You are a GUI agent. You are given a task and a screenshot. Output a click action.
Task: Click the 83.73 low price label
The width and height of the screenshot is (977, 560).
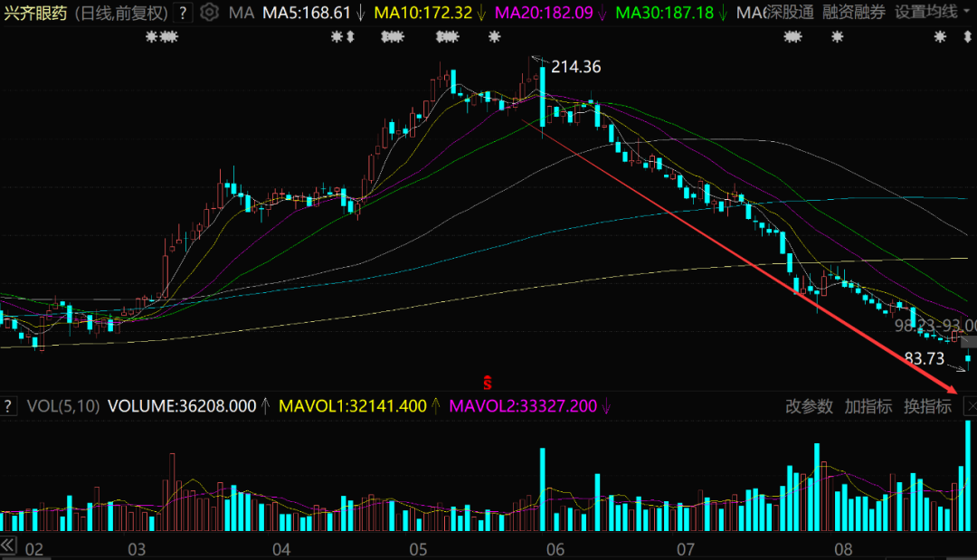tap(924, 358)
